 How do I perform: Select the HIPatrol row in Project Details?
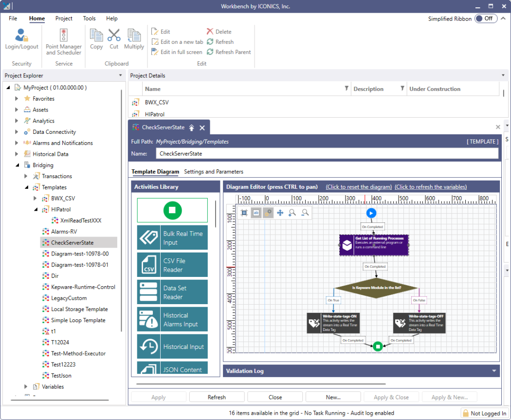pos(314,114)
